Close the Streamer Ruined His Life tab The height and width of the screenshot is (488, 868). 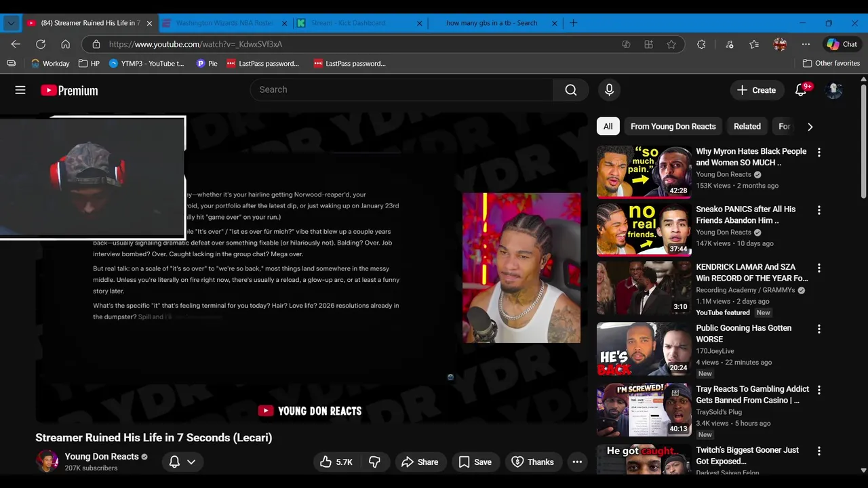(149, 23)
